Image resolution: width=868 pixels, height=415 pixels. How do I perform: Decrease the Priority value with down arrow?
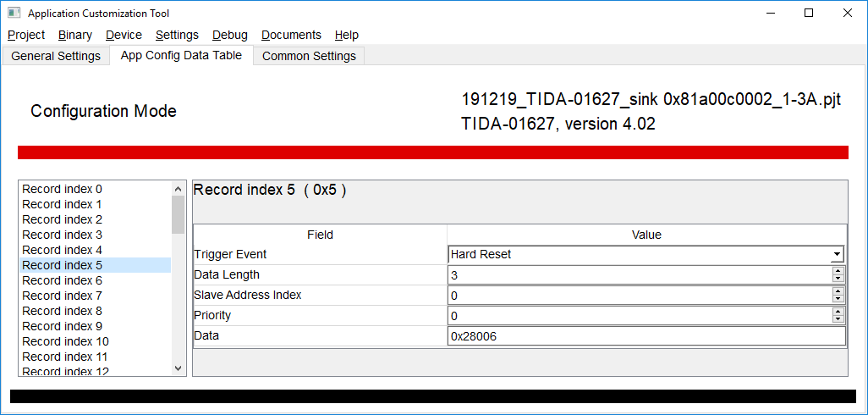838,319
